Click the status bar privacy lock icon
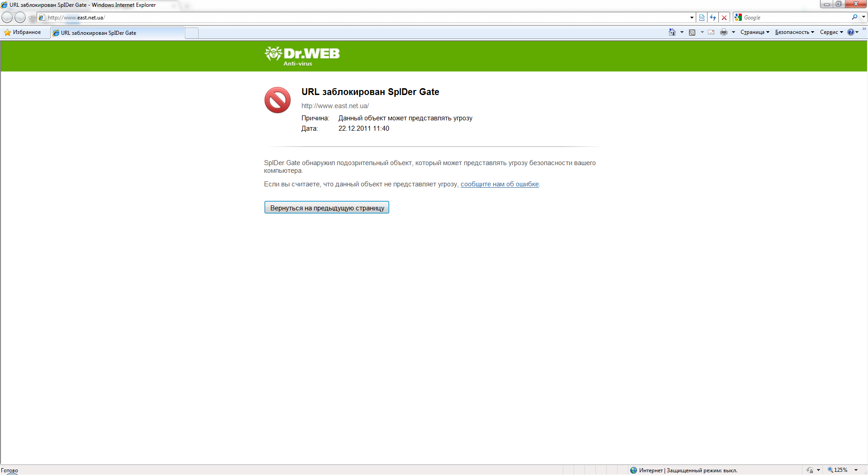Screen dimensions: 868x475 pos(810,470)
